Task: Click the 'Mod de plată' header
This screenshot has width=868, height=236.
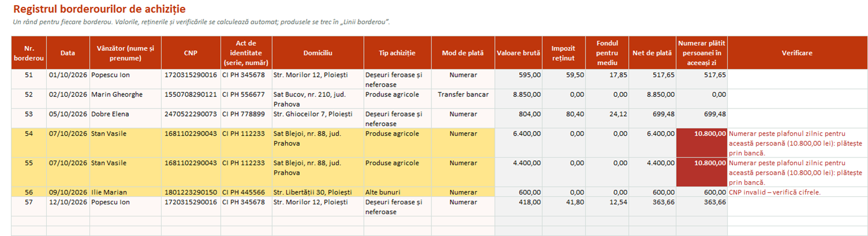Action: point(463,53)
